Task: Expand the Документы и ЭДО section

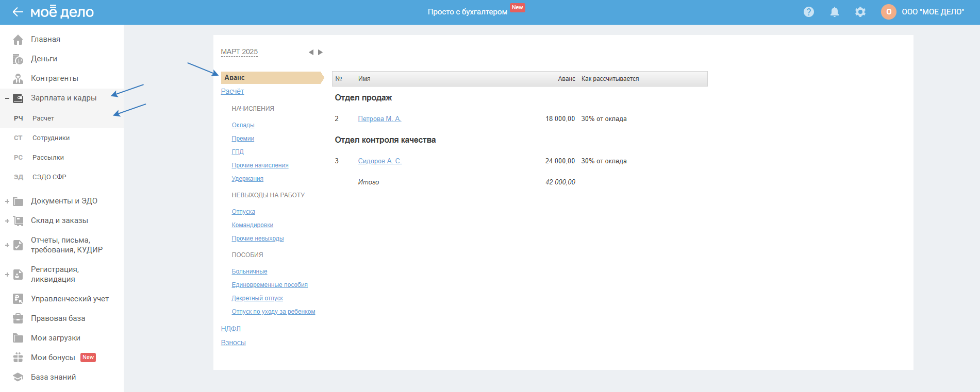Action: tap(7, 201)
